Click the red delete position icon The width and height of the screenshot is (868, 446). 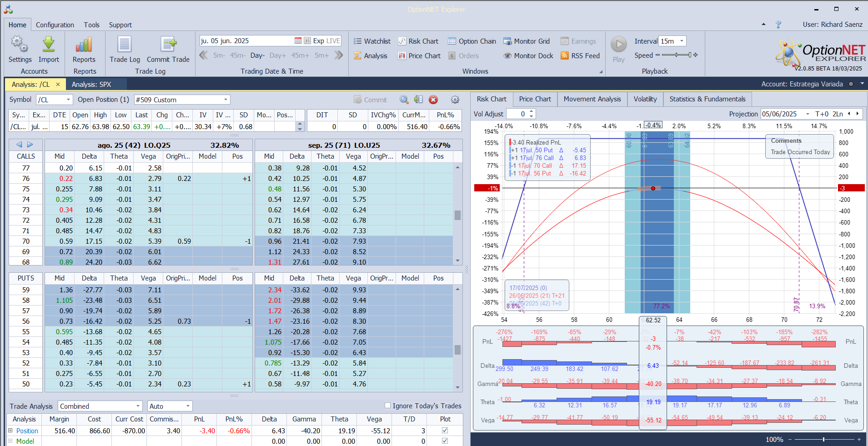[433, 100]
